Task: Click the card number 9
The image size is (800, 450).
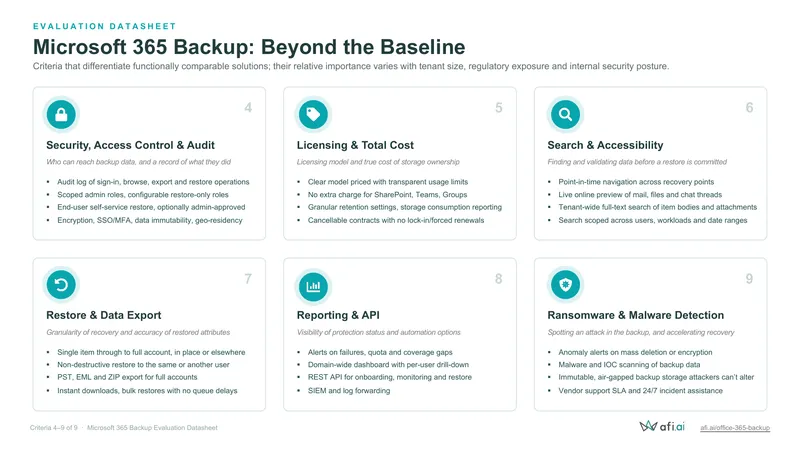Action: pyautogui.click(x=749, y=279)
